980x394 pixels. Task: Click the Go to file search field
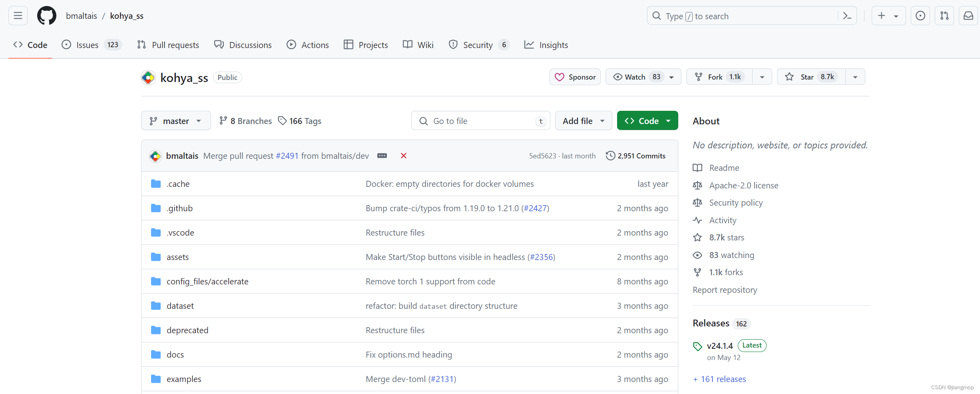(481, 120)
